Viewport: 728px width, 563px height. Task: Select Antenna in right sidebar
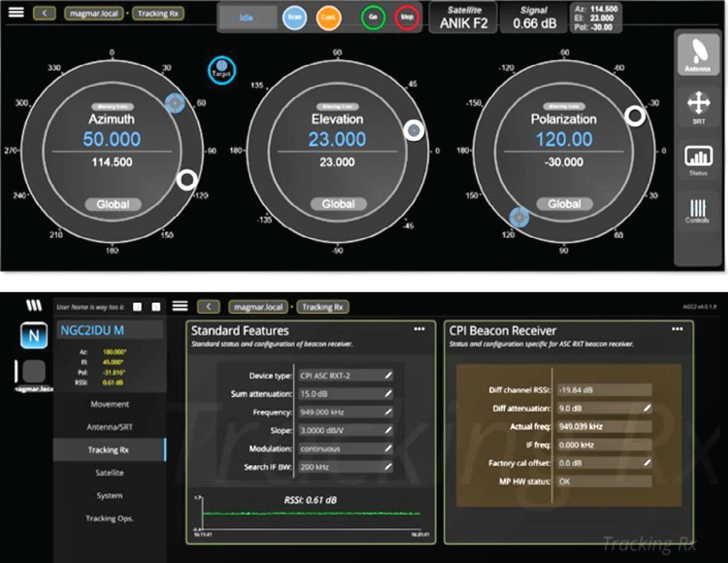click(698, 55)
